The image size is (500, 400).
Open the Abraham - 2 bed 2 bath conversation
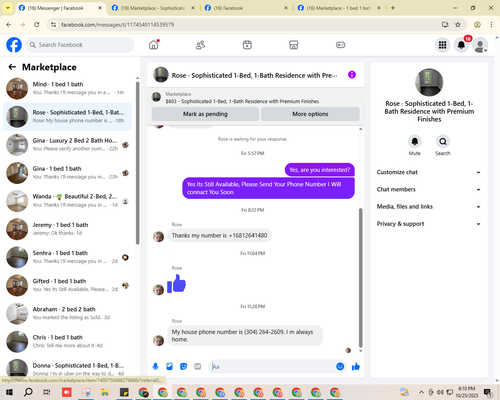tap(67, 313)
